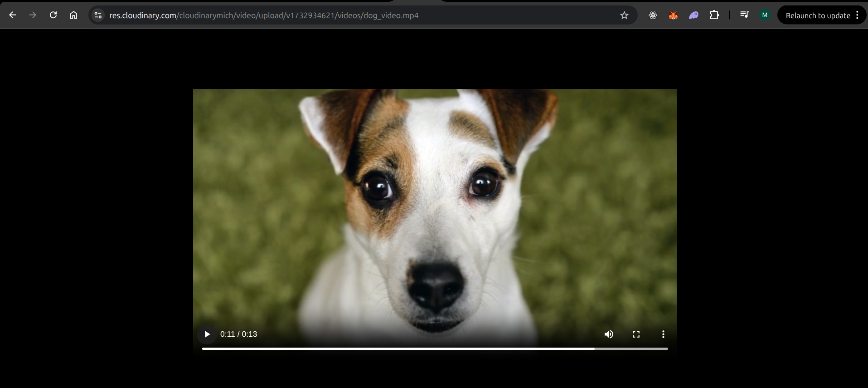This screenshot has width=868, height=388.
Task: Open the Chrome three-dot menu
Action: (857, 15)
